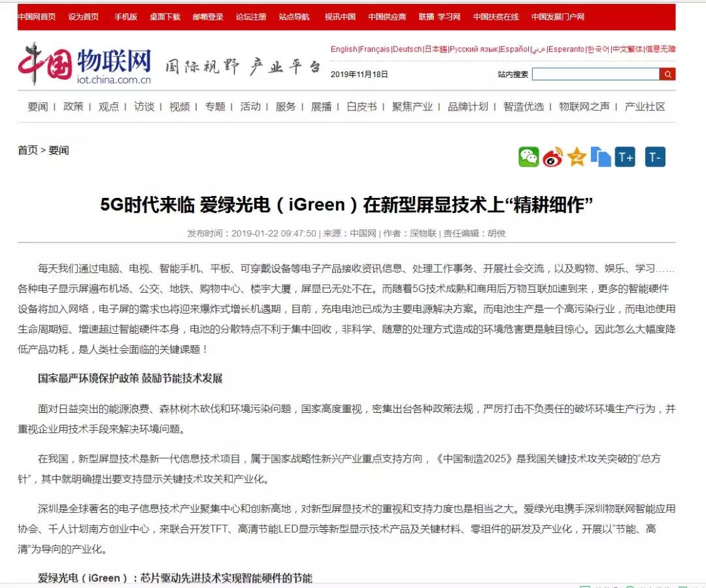Viewport: 706px width, 588px height.
Task: Click 论坛注册 link
Action: click(x=251, y=16)
